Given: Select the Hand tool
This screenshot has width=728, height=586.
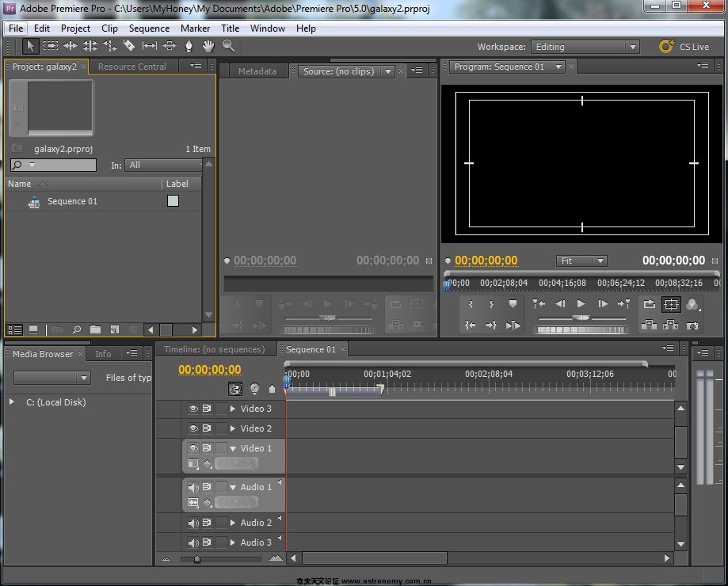Looking at the screenshot, I should (208, 45).
